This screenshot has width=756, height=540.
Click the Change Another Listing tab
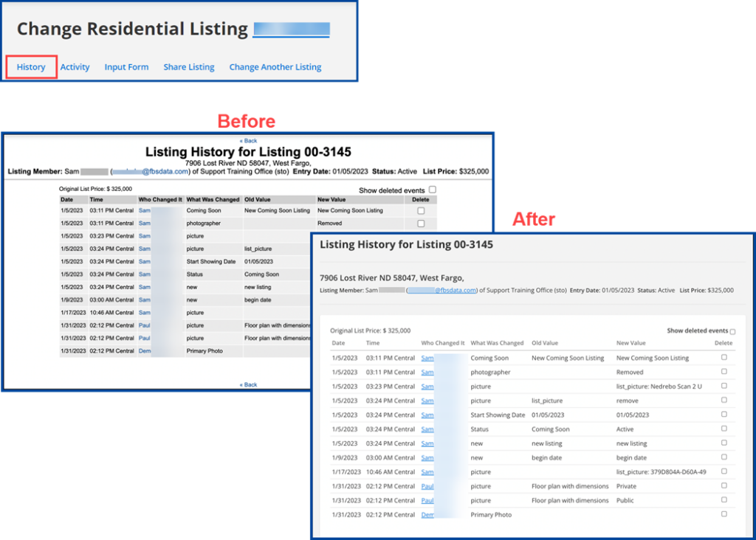pyautogui.click(x=275, y=66)
